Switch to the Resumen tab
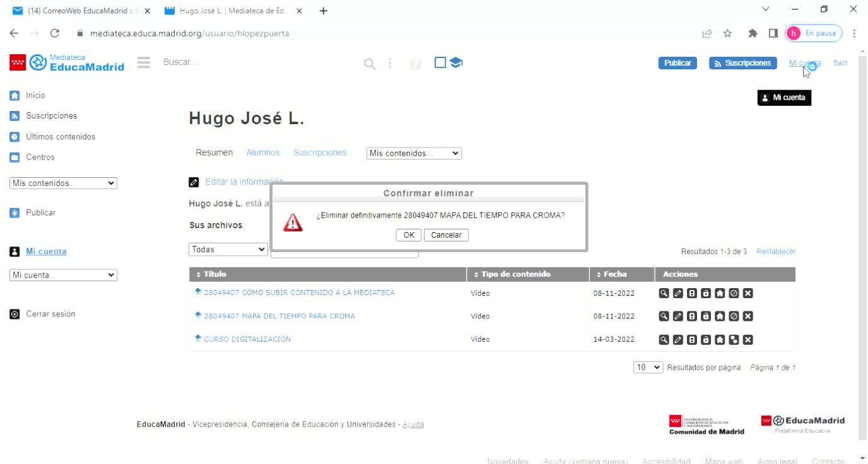 point(214,153)
